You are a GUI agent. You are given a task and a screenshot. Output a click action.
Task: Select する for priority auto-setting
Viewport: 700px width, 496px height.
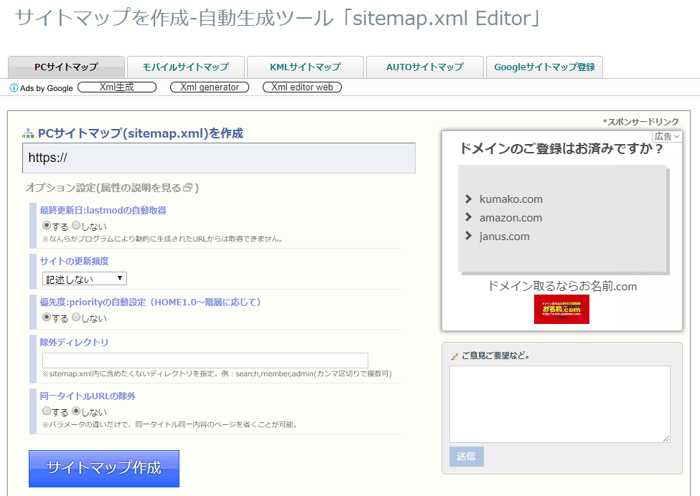(46, 317)
